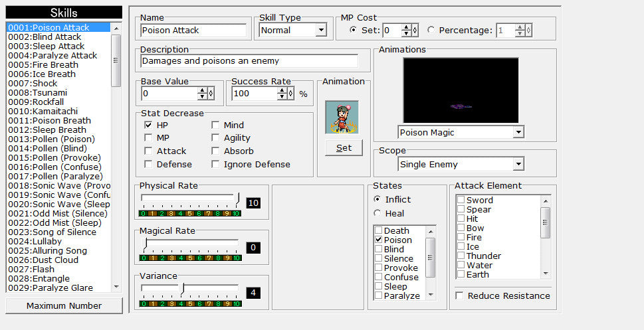644x330 pixels.
Task: Click the Physical Rate slider track
Action: [x=189, y=198]
